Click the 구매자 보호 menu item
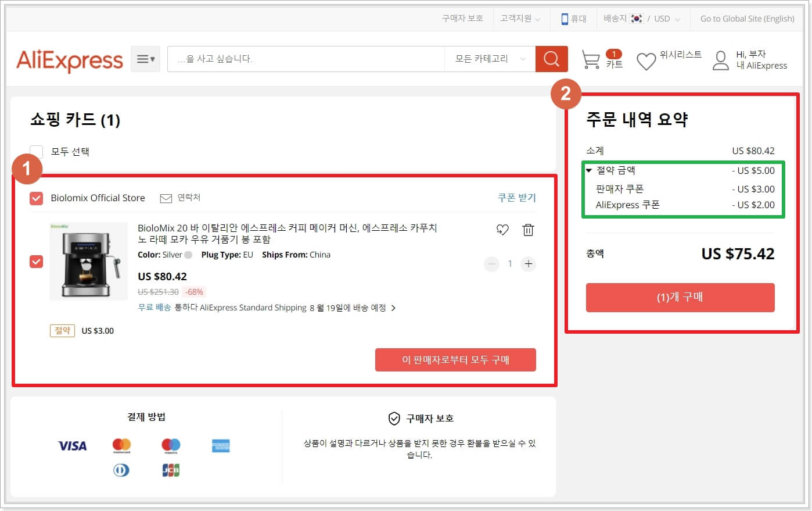 [x=462, y=18]
